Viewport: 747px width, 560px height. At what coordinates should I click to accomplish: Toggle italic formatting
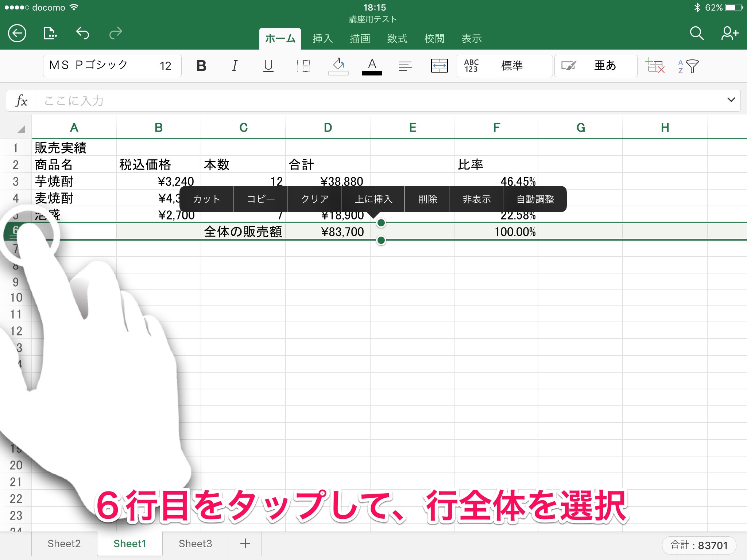coord(235,66)
